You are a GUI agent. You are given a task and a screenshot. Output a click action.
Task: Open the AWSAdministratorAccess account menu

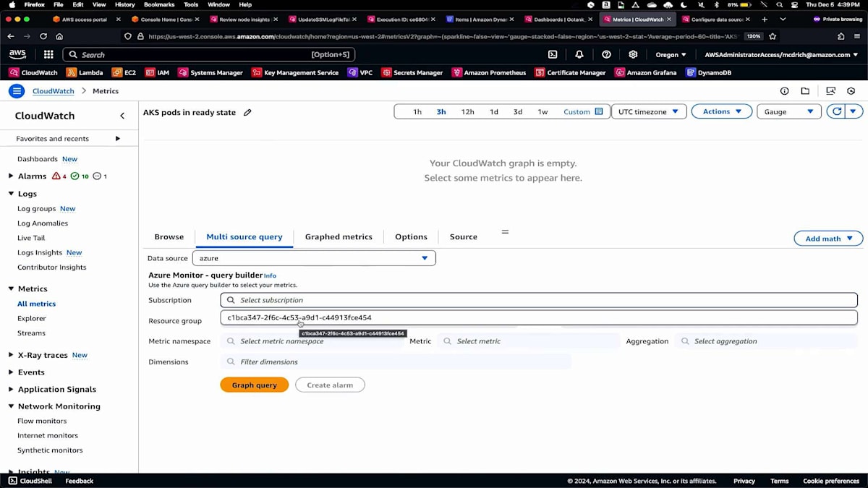[781, 54]
